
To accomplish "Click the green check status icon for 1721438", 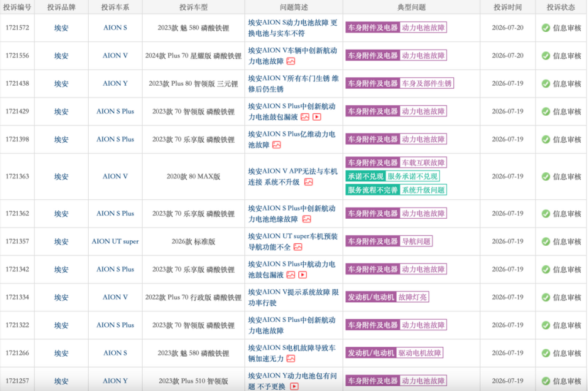I will click(546, 84).
